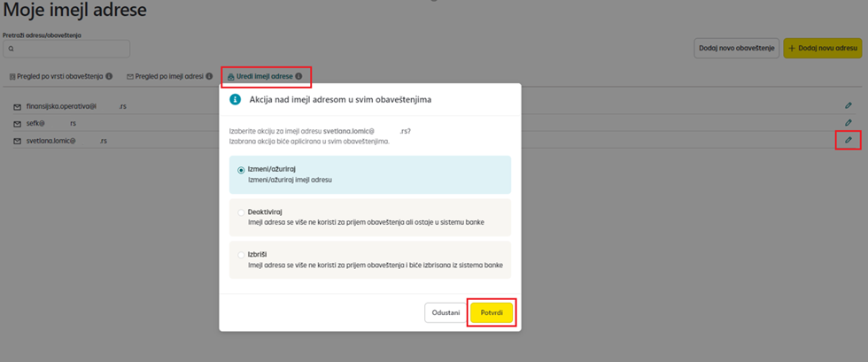Click the envelope icon beside finansijska.operativa

[17, 105]
